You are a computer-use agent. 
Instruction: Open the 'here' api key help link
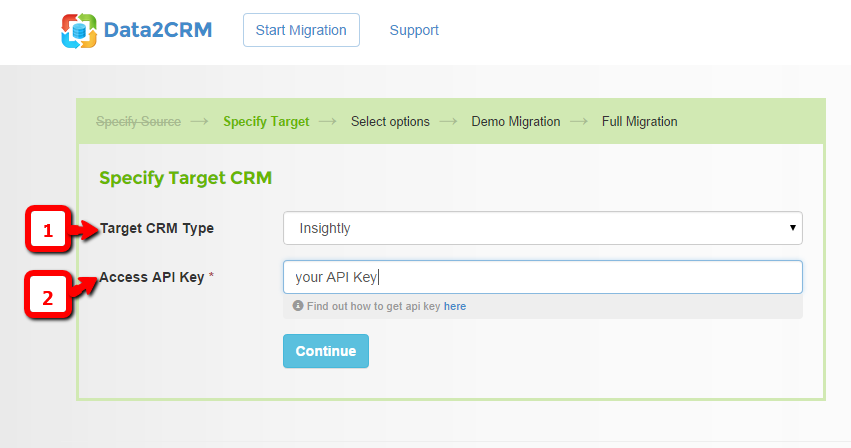point(455,306)
